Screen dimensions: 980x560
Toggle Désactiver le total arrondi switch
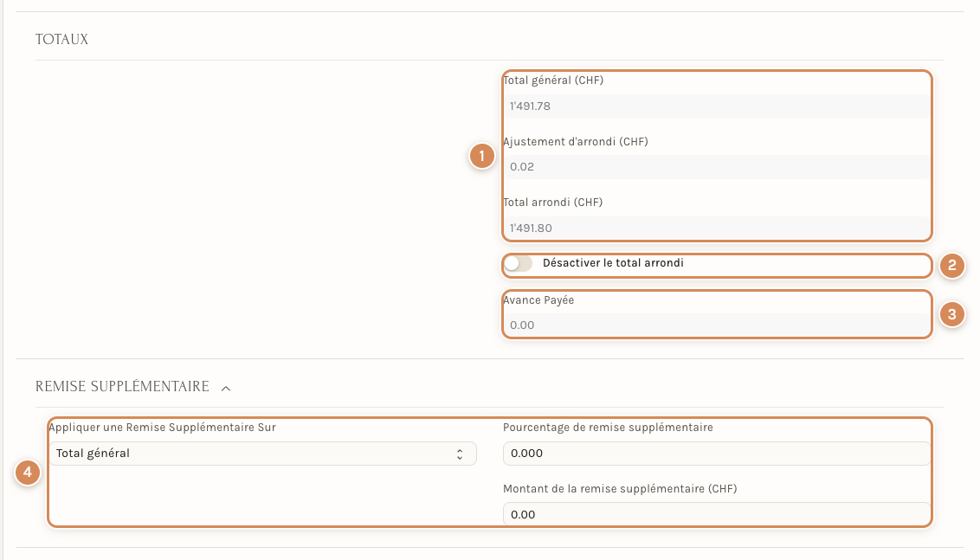[x=518, y=263]
